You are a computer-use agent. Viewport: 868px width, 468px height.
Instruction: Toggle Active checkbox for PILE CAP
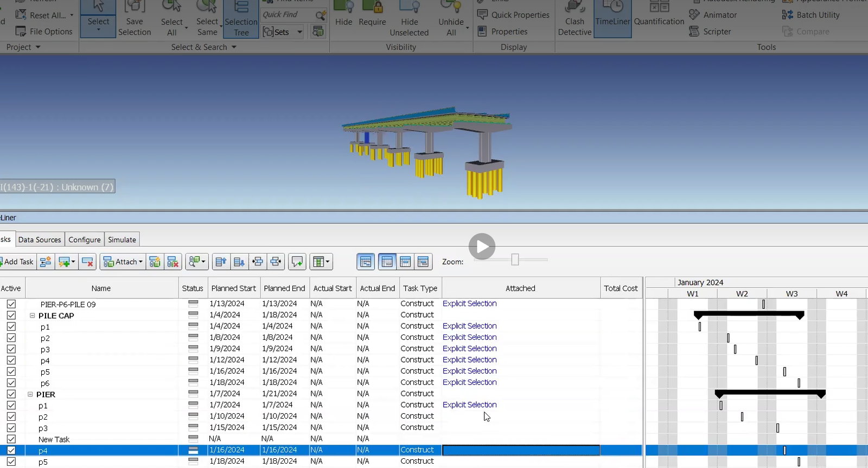click(11, 315)
